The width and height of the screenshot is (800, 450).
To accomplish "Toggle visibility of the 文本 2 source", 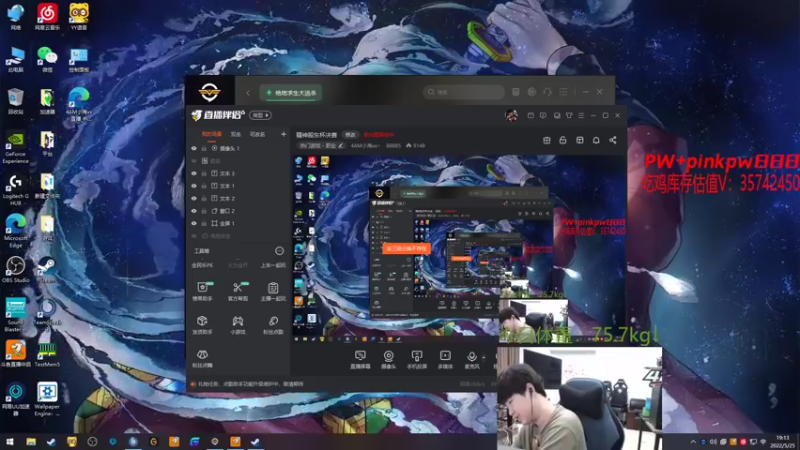I will pyautogui.click(x=194, y=198).
